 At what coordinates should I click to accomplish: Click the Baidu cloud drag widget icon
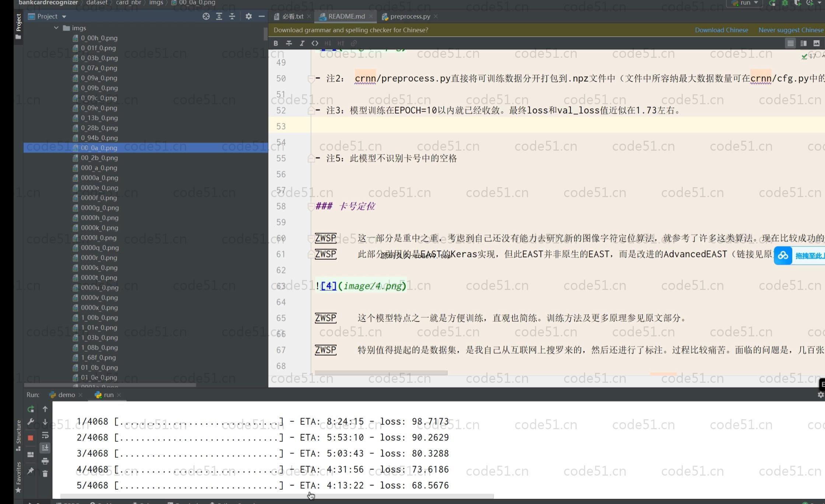click(783, 256)
